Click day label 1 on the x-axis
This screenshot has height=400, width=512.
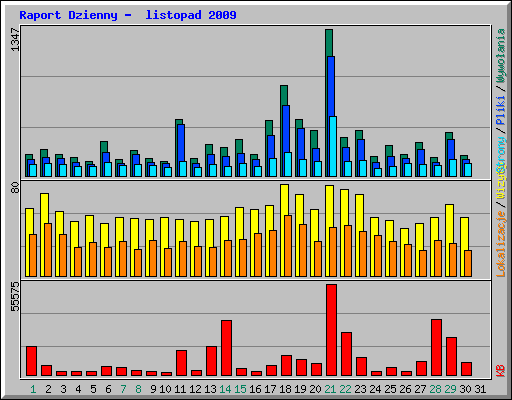33,389
